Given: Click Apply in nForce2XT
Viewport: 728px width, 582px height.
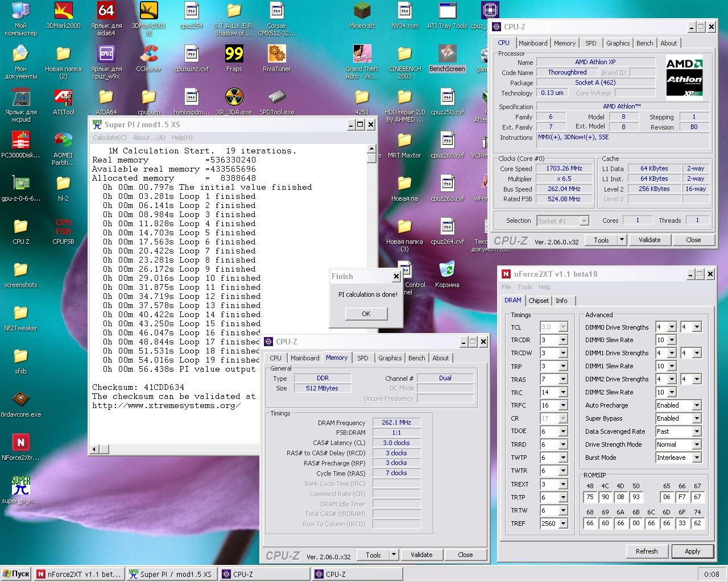Looking at the screenshot, I should [x=692, y=551].
